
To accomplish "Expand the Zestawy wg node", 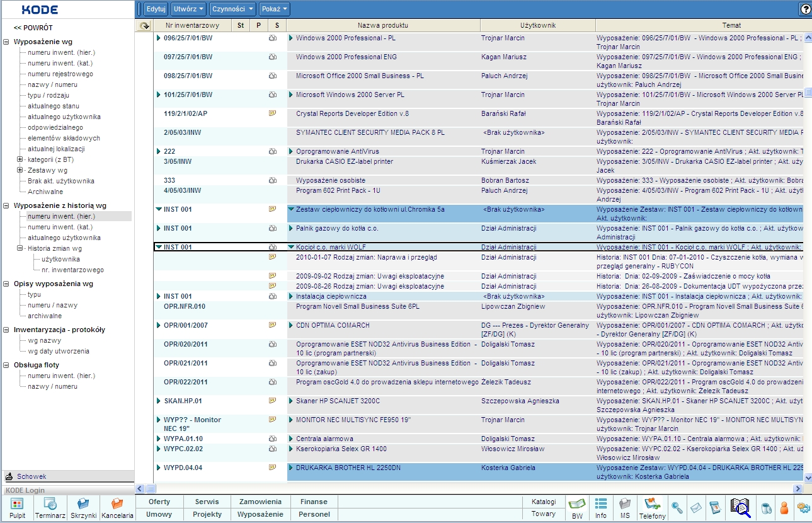I will 20,170.
